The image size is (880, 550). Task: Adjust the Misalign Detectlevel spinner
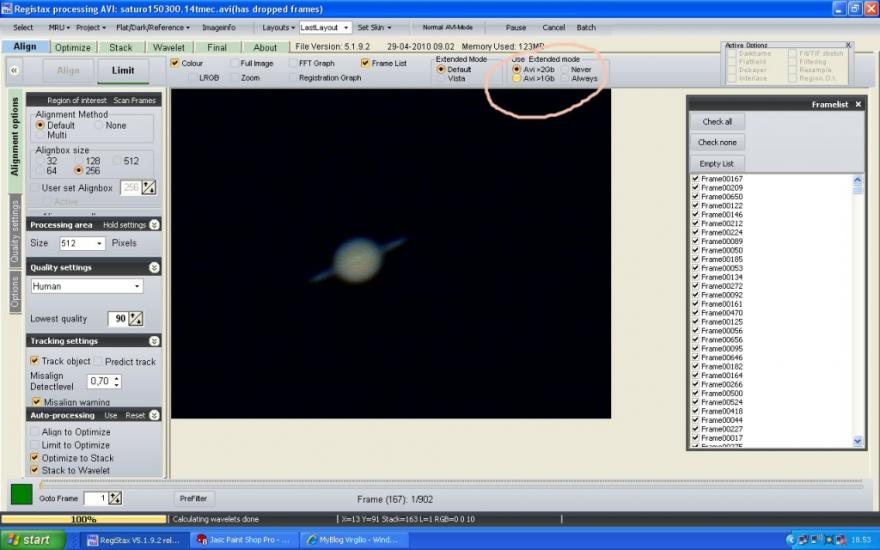(117, 382)
